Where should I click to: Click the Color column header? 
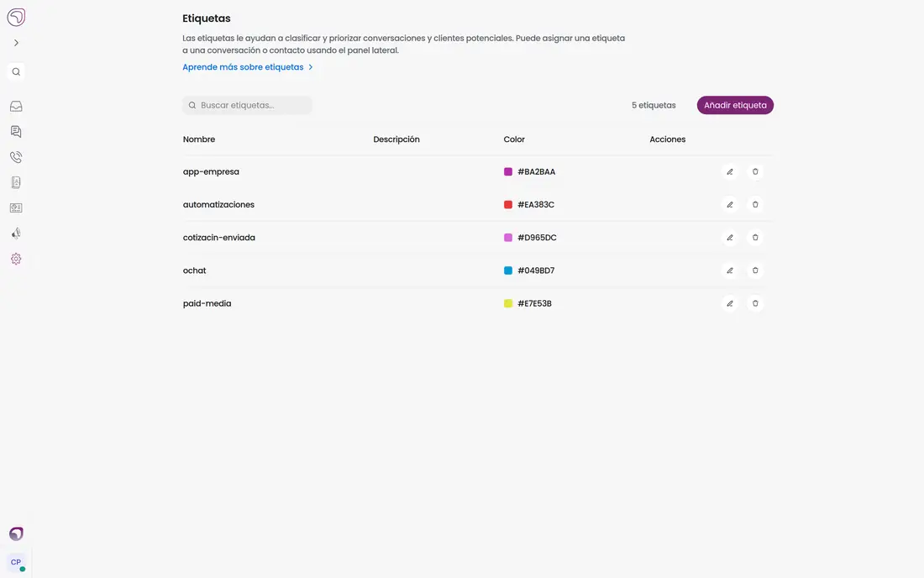[514, 139]
